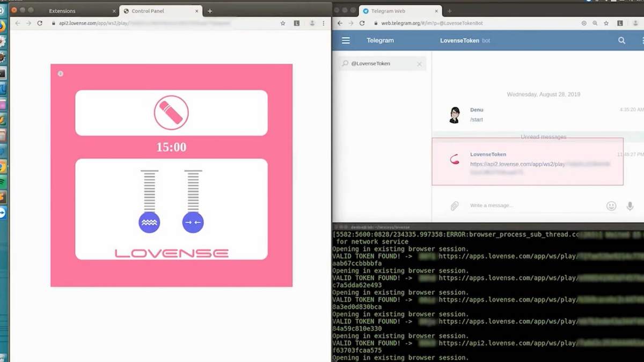This screenshot has width=644, height=362.
Task: Click the /start command message
Action: 477,120
